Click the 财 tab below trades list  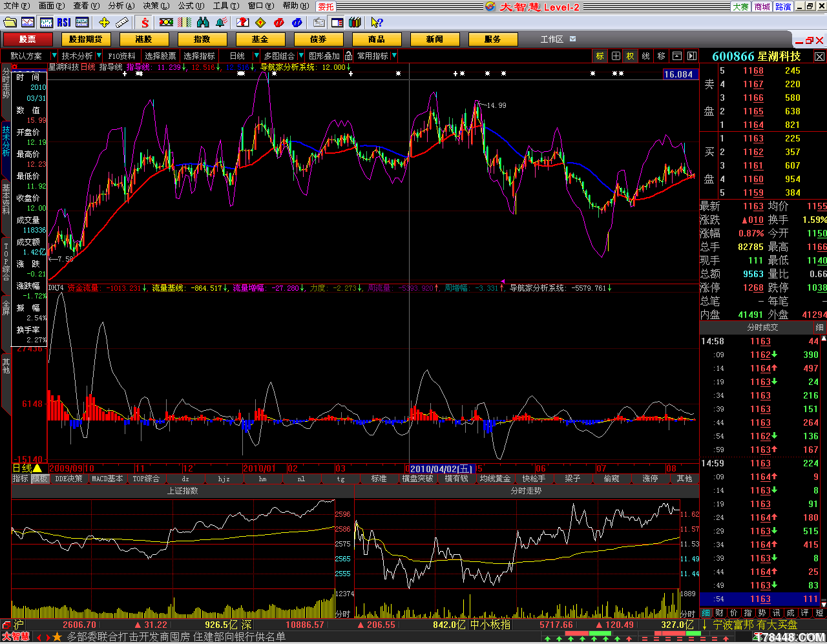tap(719, 613)
